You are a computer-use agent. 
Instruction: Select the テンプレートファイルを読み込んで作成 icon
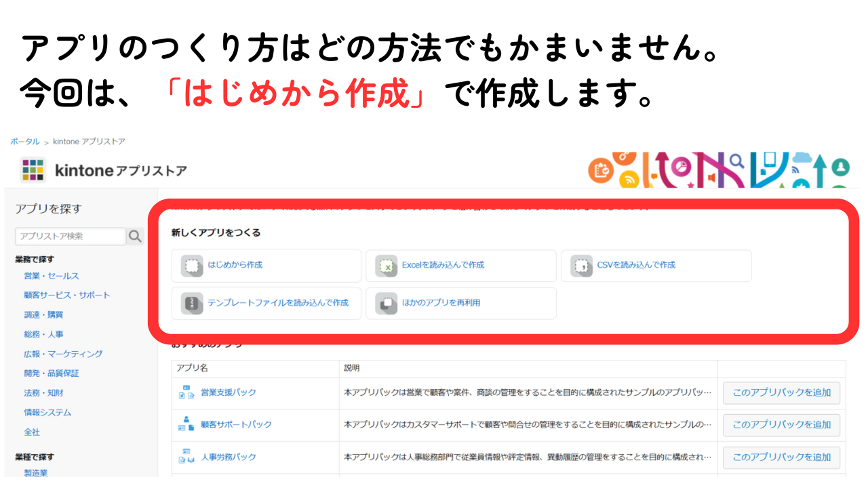(x=191, y=303)
